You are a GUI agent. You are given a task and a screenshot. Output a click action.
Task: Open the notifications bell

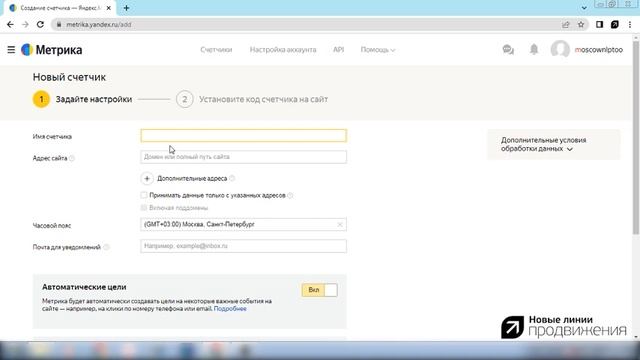coord(534,50)
